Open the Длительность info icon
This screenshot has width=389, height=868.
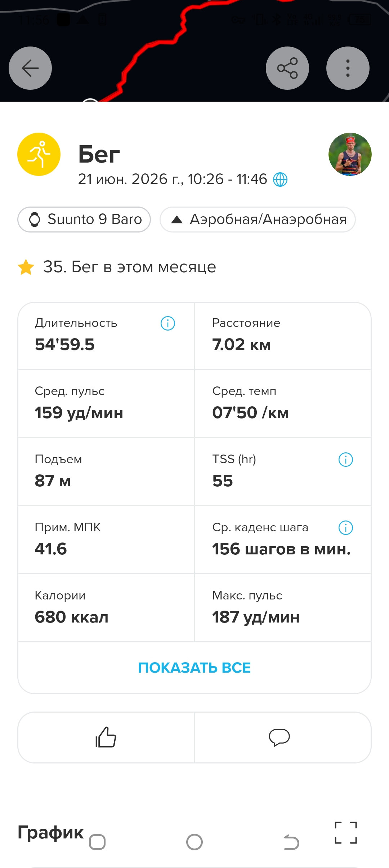pos(168,323)
